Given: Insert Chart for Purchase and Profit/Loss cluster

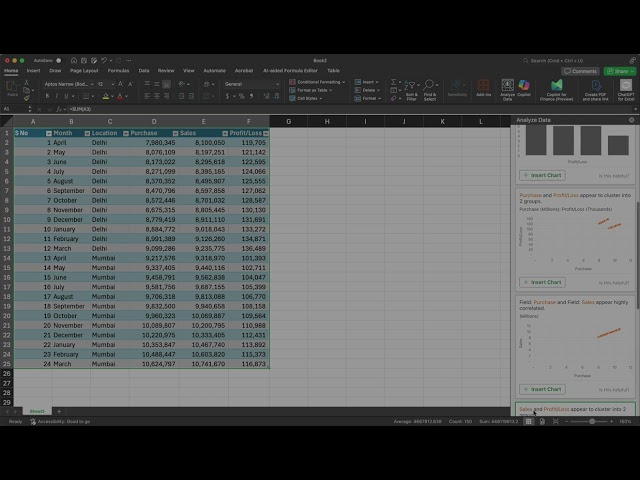Looking at the screenshot, I should pyautogui.click(x=542, y=282).
